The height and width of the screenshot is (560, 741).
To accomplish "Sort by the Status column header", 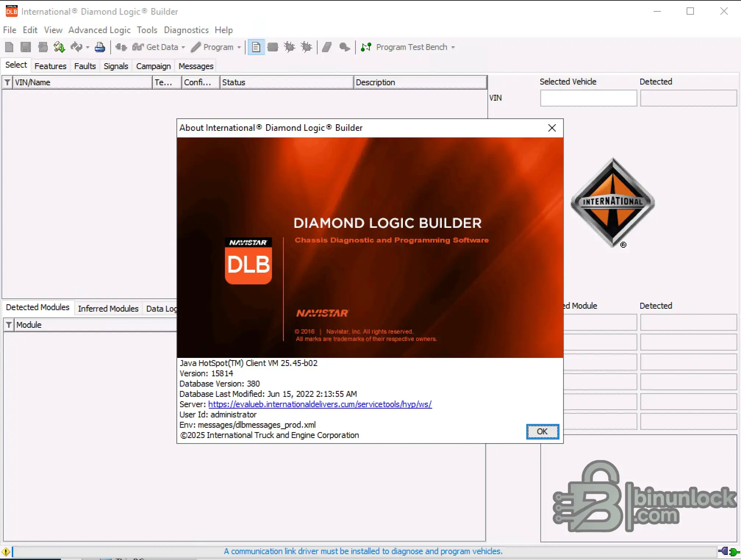I will 287,82.
